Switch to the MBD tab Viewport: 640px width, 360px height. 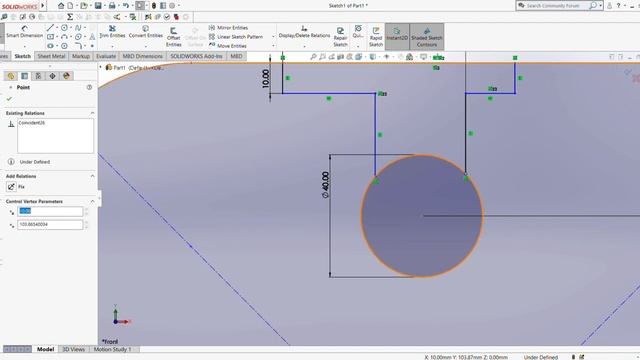pos(236,56)
